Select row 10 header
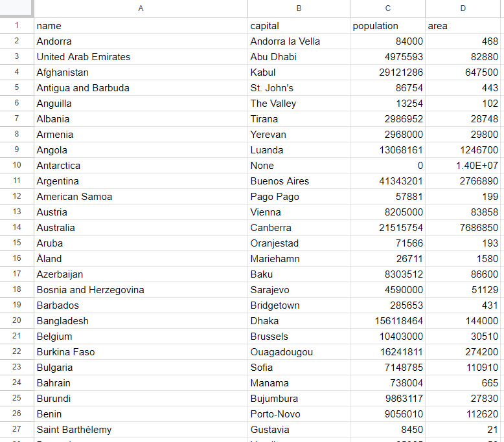Viewport: 504px width, 442px height. pos(16,166)
